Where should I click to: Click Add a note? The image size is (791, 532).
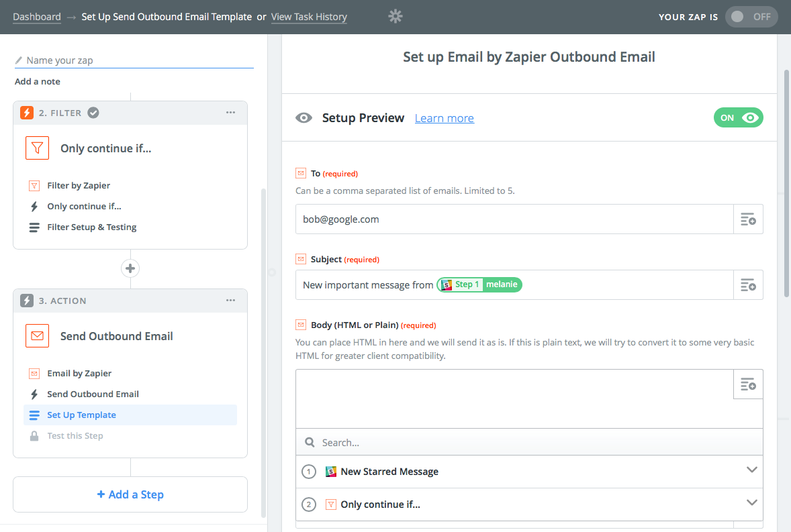click(38, 82)
